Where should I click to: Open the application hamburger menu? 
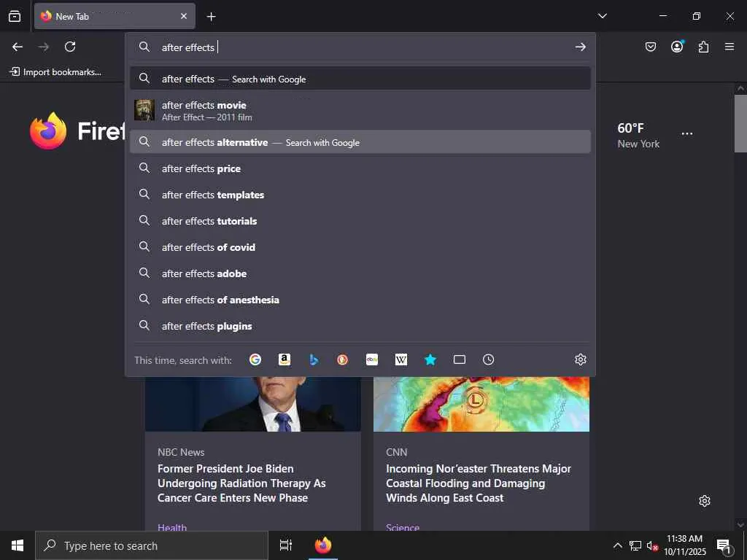tap(729, 47)
